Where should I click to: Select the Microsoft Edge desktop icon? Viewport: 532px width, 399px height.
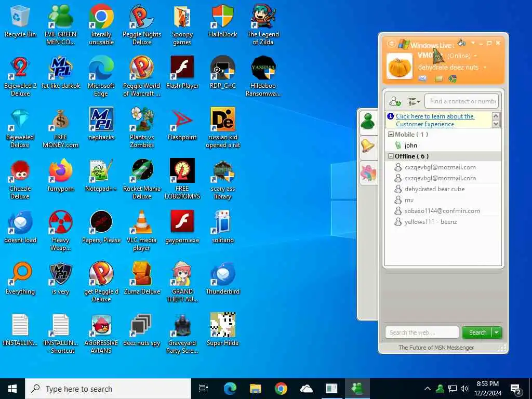[101, 76]
